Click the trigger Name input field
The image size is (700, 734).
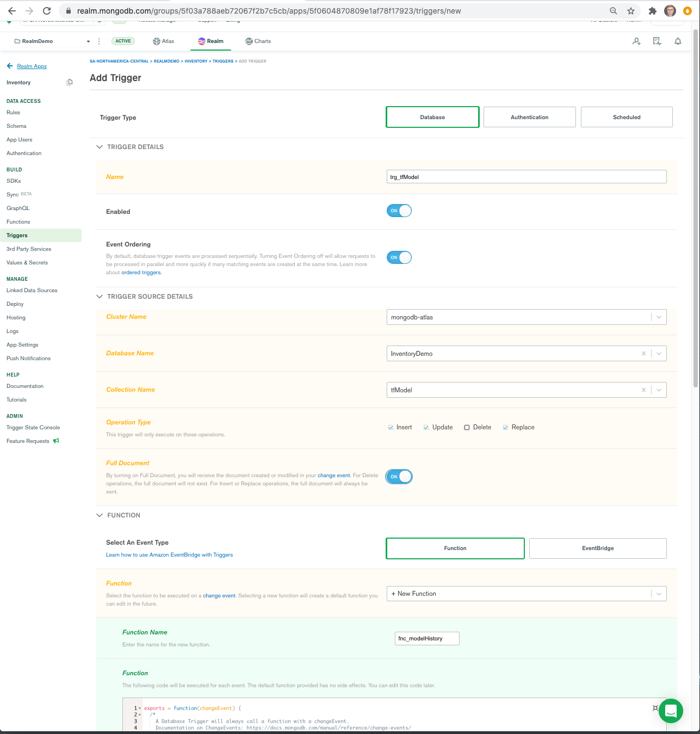click(x=526, y=177)
